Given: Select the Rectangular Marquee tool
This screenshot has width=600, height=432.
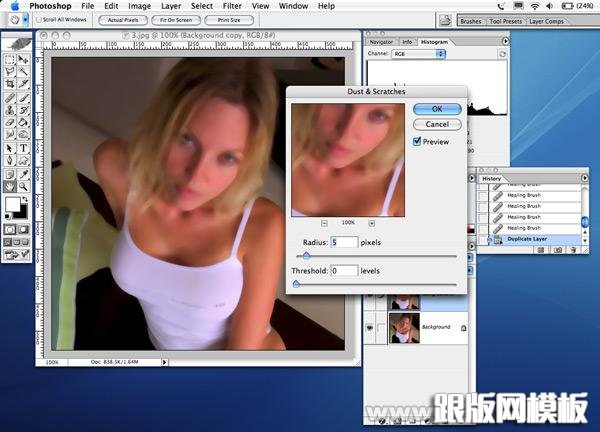Looking at the screenshot, I should tap(10, 59).
